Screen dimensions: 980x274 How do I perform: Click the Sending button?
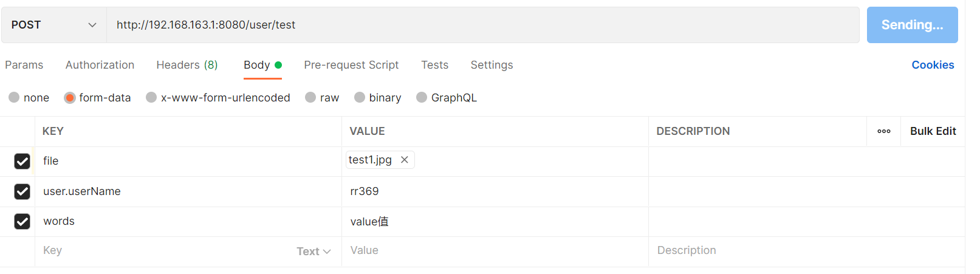tap(912, 25)
